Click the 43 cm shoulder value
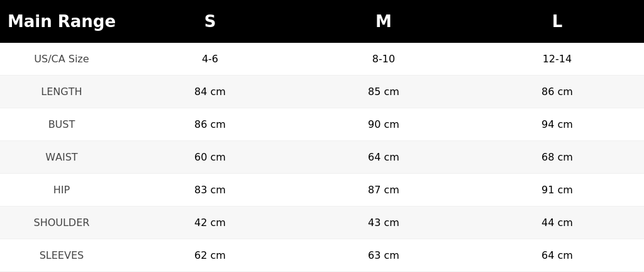 pyautogui.click(x=383, y=223)
